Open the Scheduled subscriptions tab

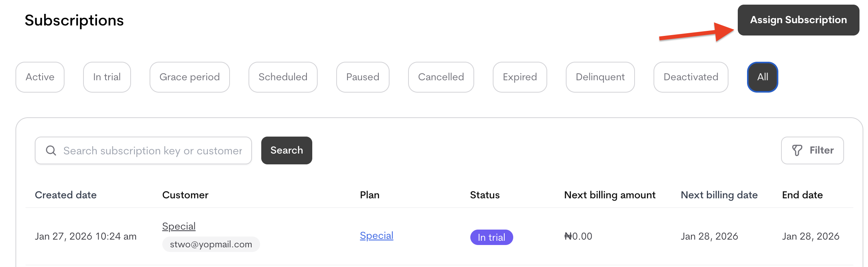[x=283, y=77]
